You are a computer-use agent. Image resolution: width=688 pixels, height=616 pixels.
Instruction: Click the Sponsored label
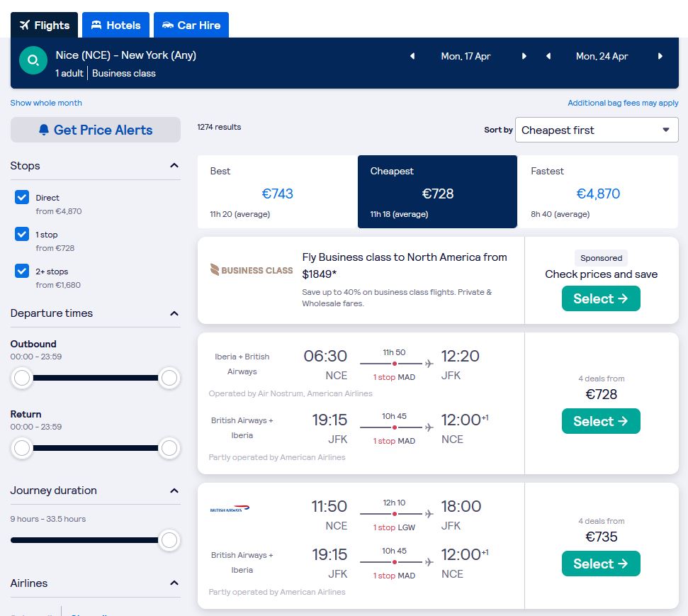601,258
